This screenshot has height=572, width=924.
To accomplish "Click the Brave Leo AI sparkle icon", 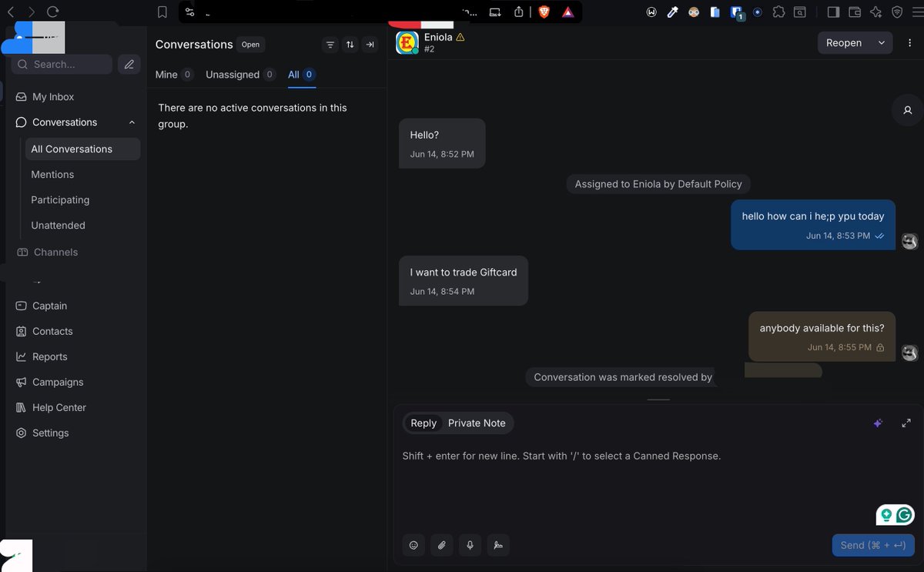I will click(x=875, y=12).
